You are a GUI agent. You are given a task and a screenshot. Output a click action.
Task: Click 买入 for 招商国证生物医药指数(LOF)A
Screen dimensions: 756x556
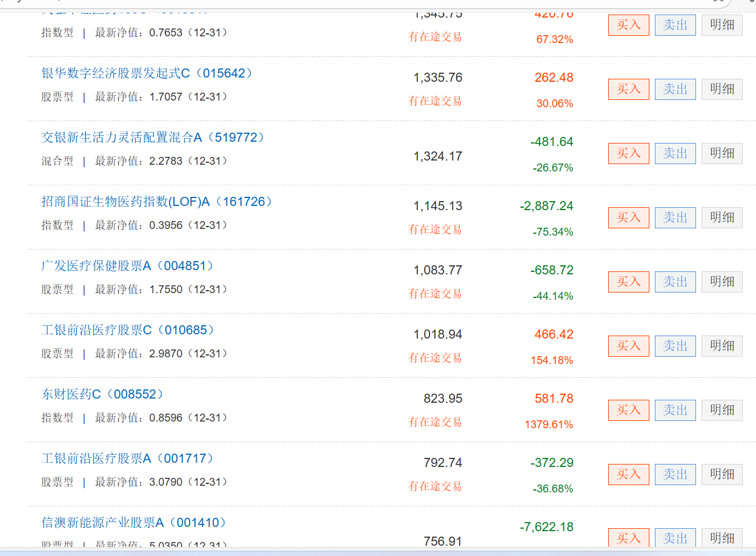pyautogui.click(x=629, y=217)
